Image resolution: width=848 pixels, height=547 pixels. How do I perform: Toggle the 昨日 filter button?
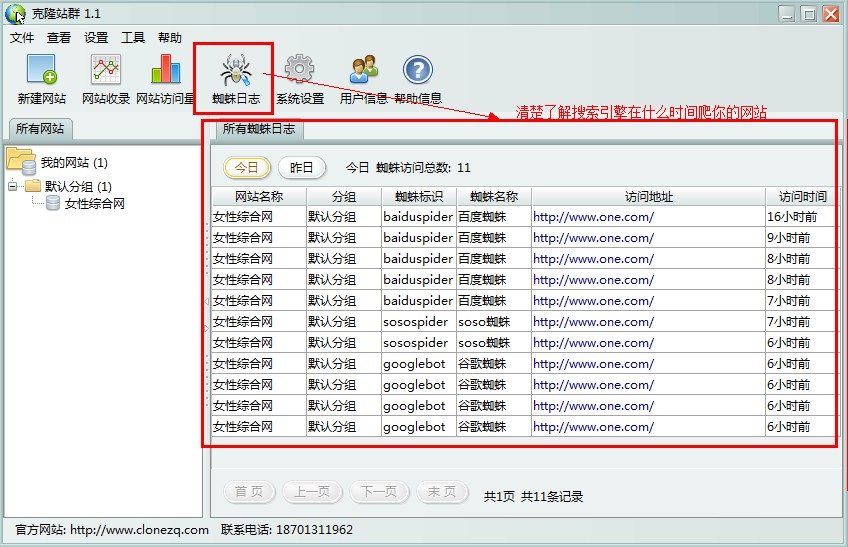pos(302,168)
